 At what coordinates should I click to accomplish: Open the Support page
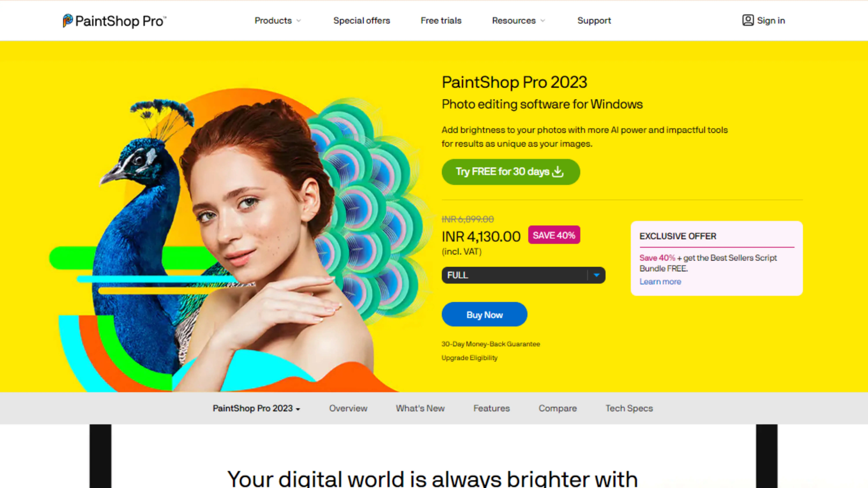point(594,21)
